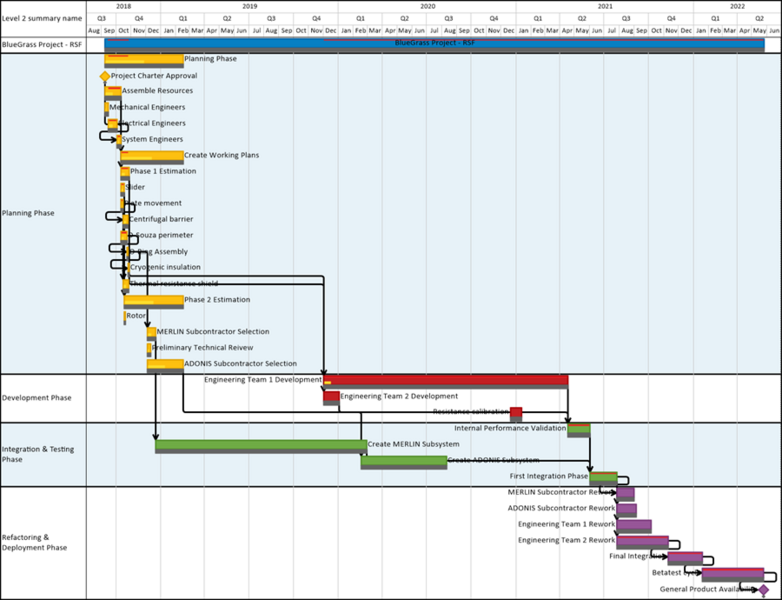
Task: Select the 2020 year header cell
Action: coord(427,6)
